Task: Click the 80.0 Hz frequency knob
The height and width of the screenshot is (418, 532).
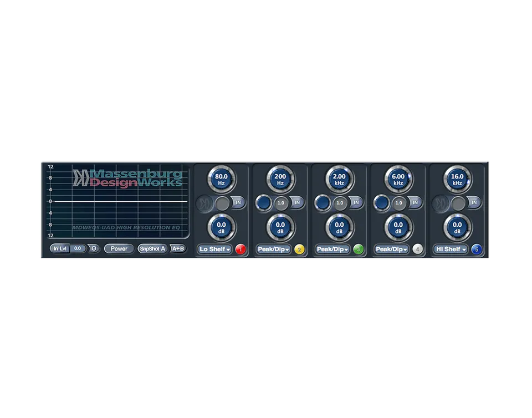Action: [222, 179]
